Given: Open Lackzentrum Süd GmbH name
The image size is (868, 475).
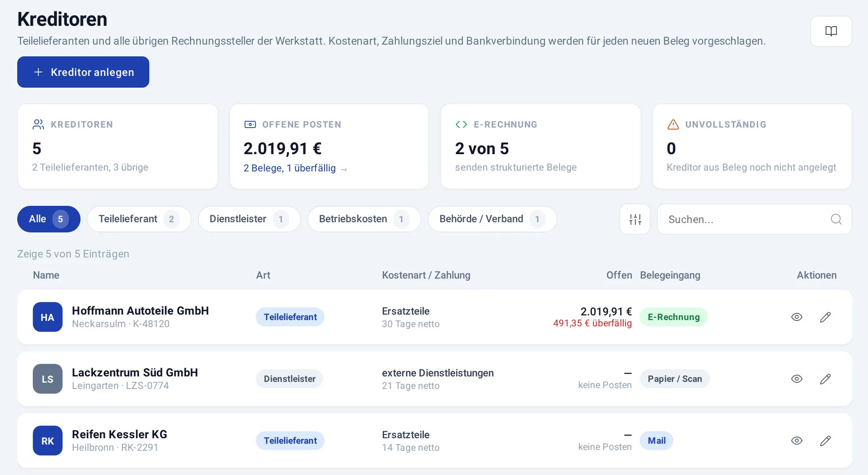Looking at the screenshot, I should 135,373.
